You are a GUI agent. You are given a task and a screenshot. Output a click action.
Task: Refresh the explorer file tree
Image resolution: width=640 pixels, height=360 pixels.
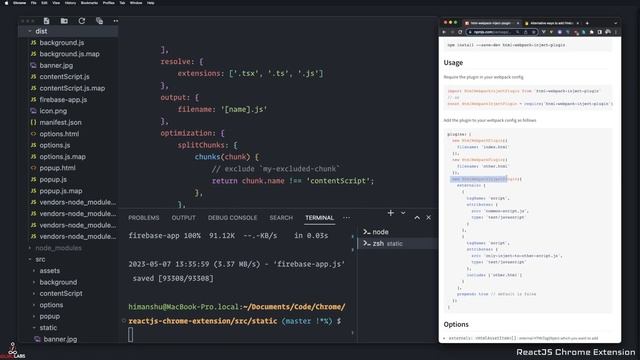click(x=82, y=21)
